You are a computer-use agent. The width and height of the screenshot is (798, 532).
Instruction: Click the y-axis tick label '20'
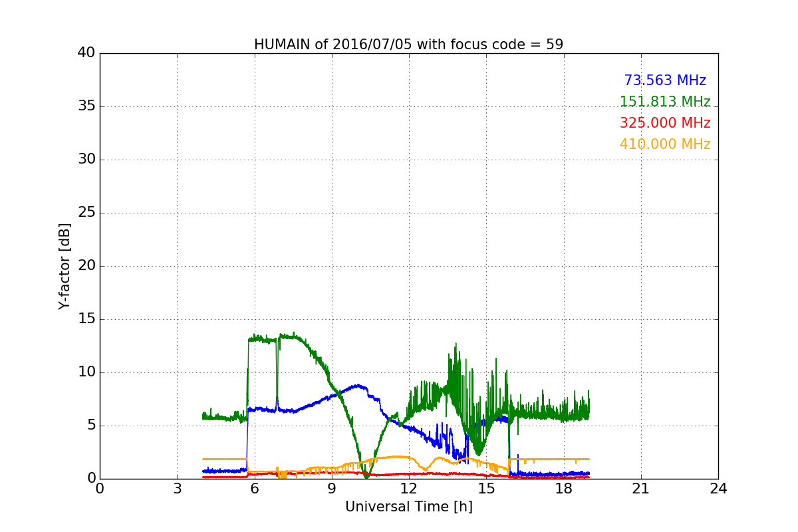[86, 266]
